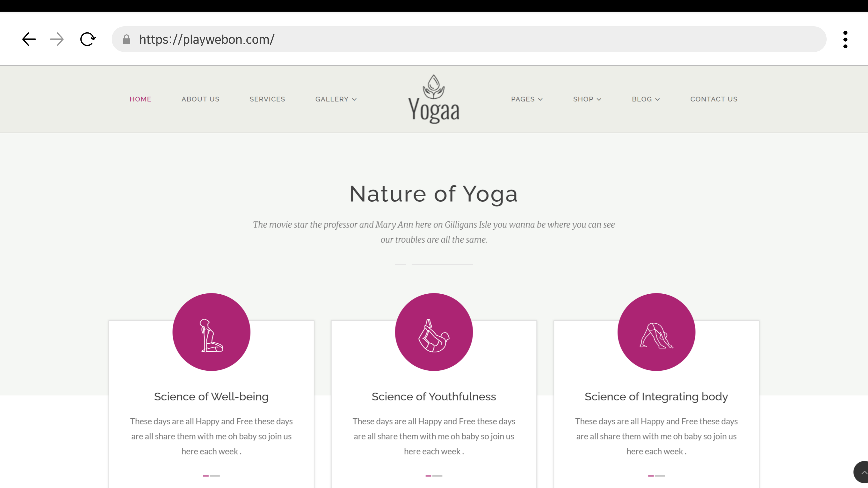The image size is (868, 488).
Task: Click the bow pose icon circle
Action: coord(434,332)
